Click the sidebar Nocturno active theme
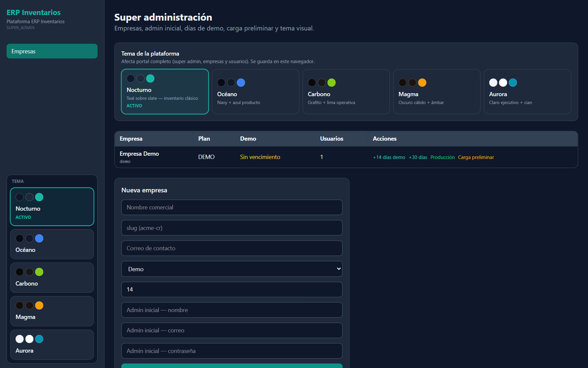 [52, 207]
